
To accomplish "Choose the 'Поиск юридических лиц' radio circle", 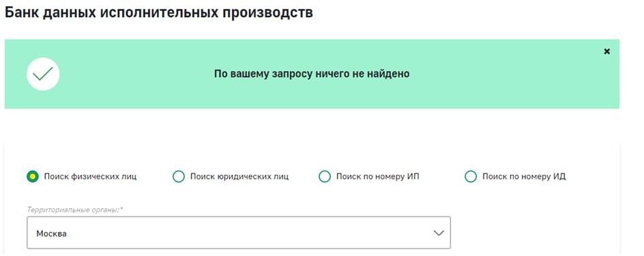I will pos(179,177).
